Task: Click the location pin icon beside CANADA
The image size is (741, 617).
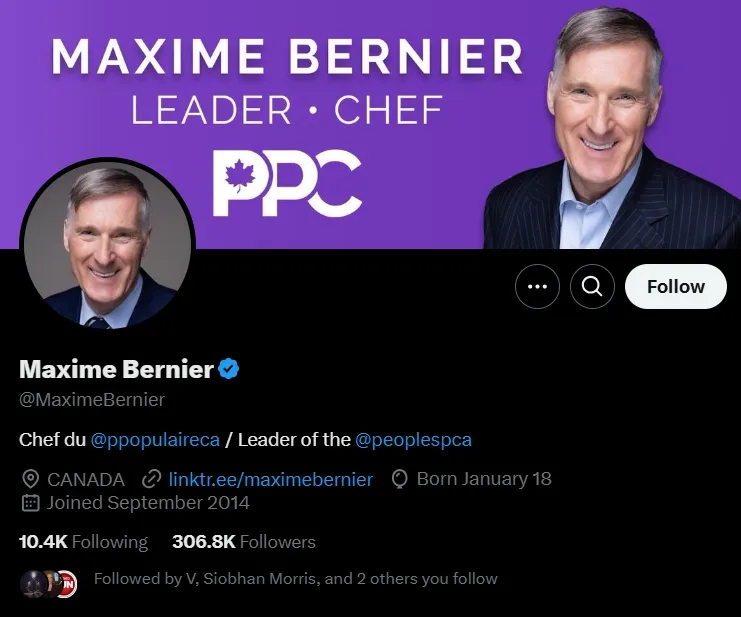Action: (30, 479)
